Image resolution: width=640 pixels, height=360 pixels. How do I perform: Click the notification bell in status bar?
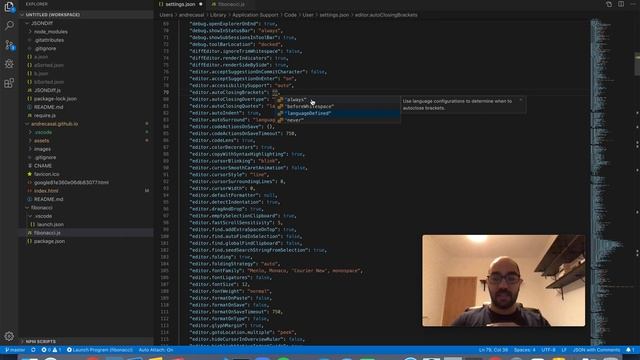[x=630, y=350]
